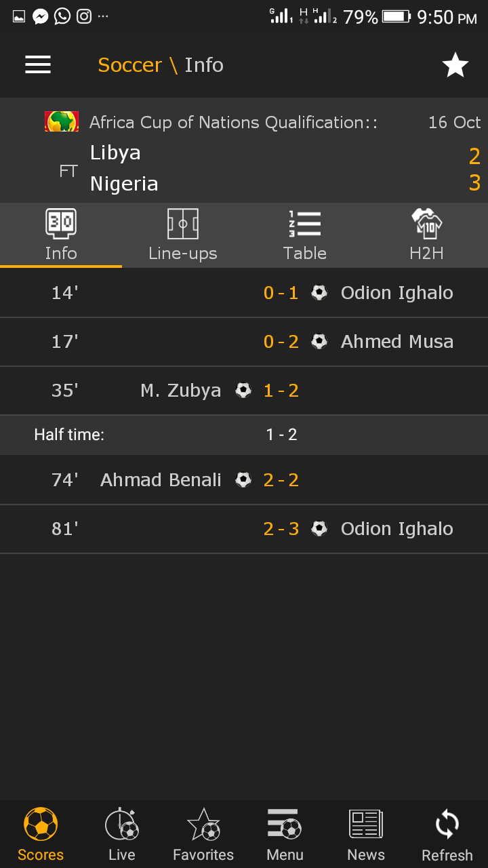Tap the Libya team name
This screenshot has width=488, height=868.
pos(115,153)
